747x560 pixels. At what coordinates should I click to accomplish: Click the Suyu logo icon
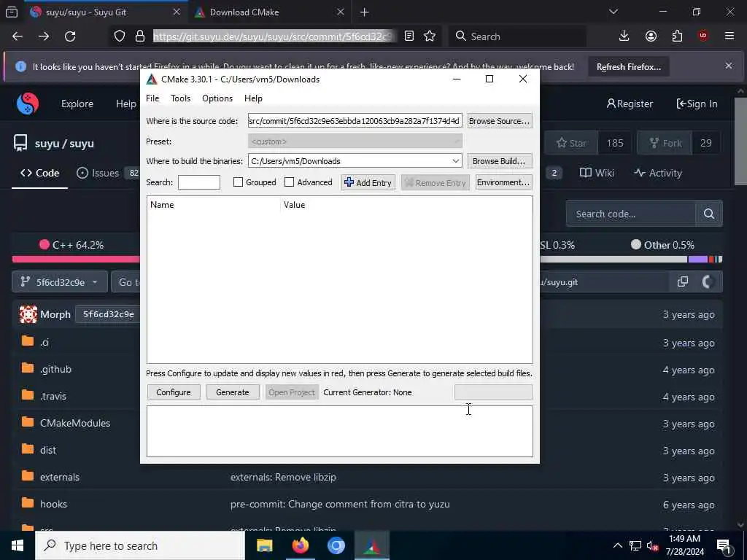point(28,104)
